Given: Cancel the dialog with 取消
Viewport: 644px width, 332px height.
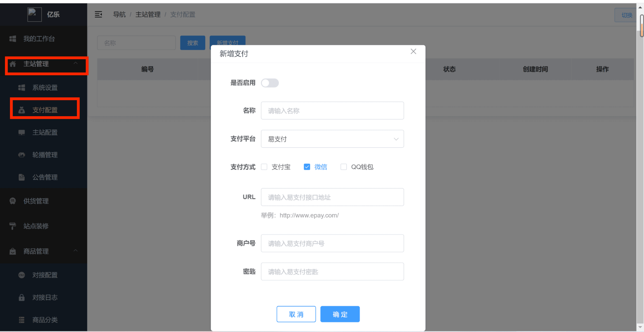Looking at the screenshot, I should pos(296,314).
